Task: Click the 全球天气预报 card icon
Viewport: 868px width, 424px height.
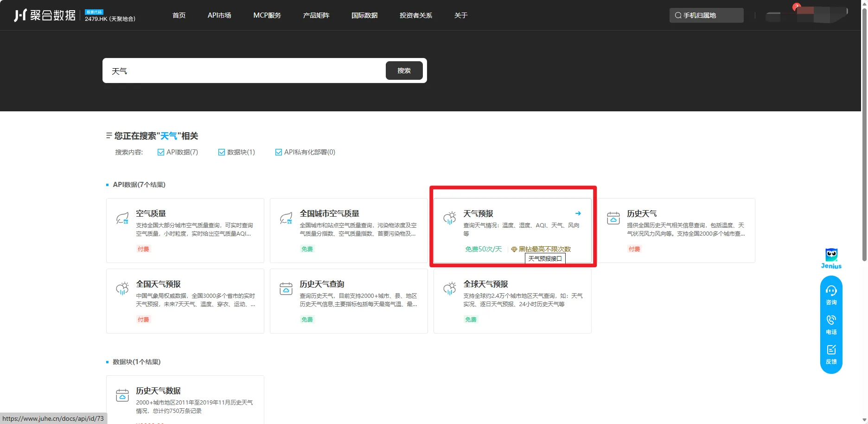Action: click(450, 289)
